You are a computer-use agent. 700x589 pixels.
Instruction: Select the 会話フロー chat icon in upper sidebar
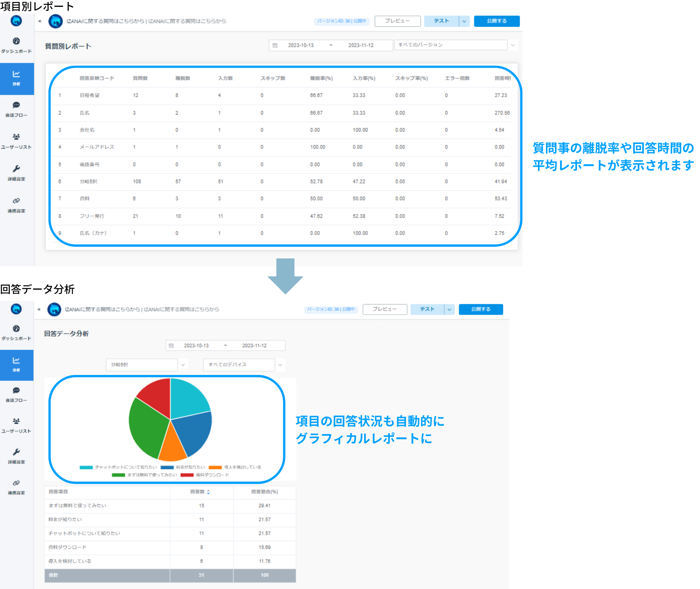pyautogui.click(x=16, y=105)
